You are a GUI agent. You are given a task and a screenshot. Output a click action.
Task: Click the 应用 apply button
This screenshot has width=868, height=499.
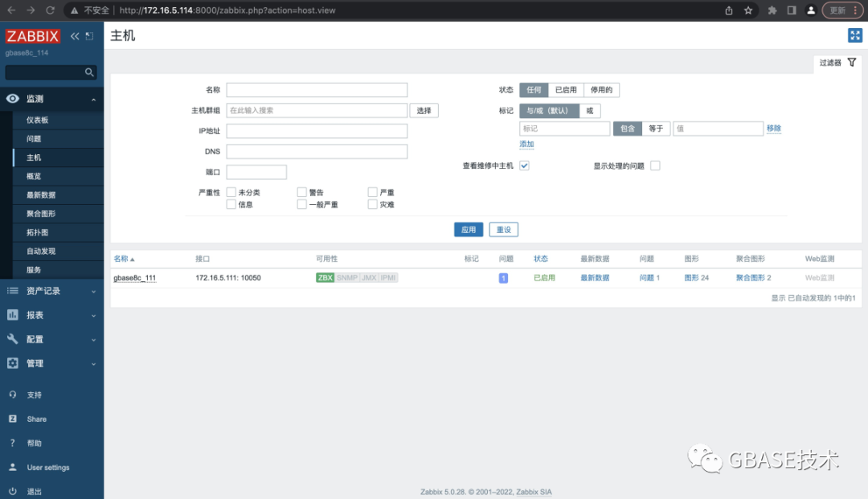pos(469,230)
